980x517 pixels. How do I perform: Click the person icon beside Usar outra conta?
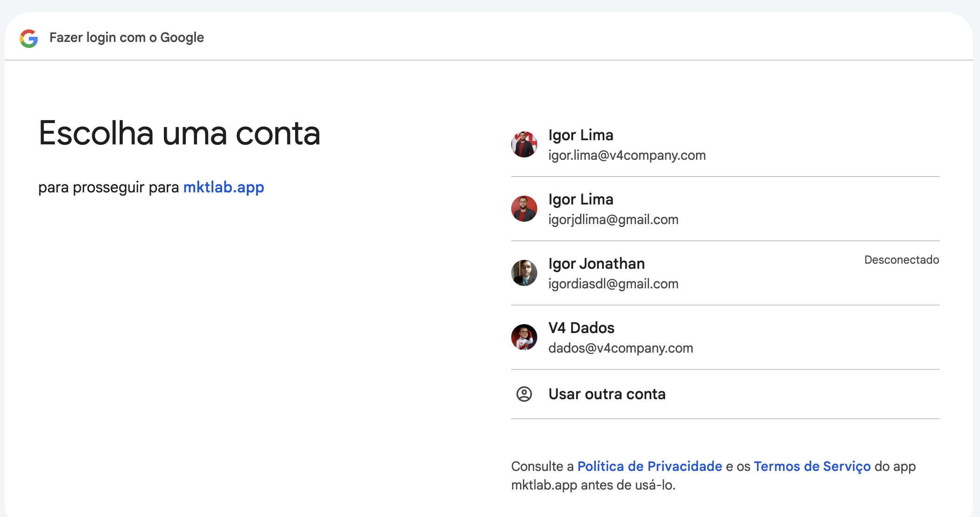coord(524,394)
